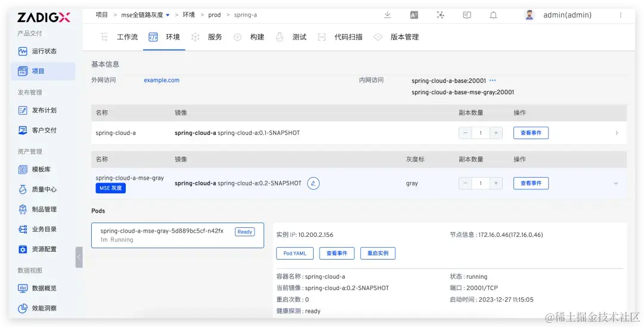Viewport: 644px width, 327px height.
Task: Click the MSE 灰度 tag
Action: click(110, 188)
